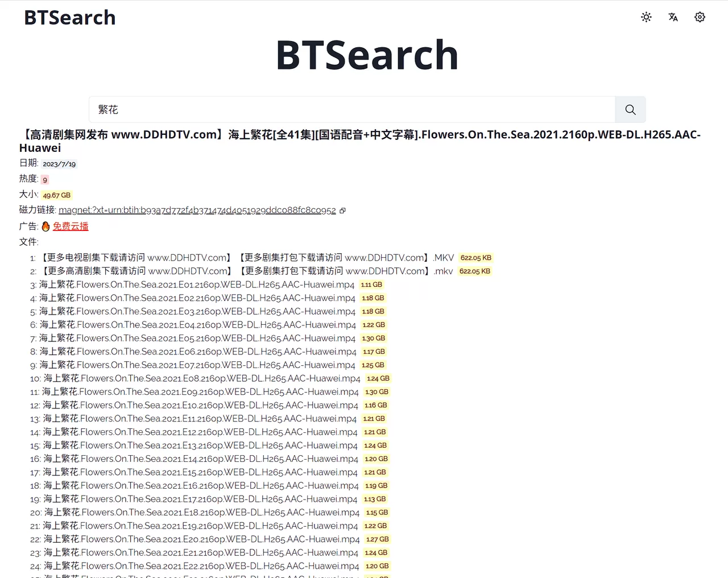
Task: Open settings via the gear icon
Action: tap(700, 17)
